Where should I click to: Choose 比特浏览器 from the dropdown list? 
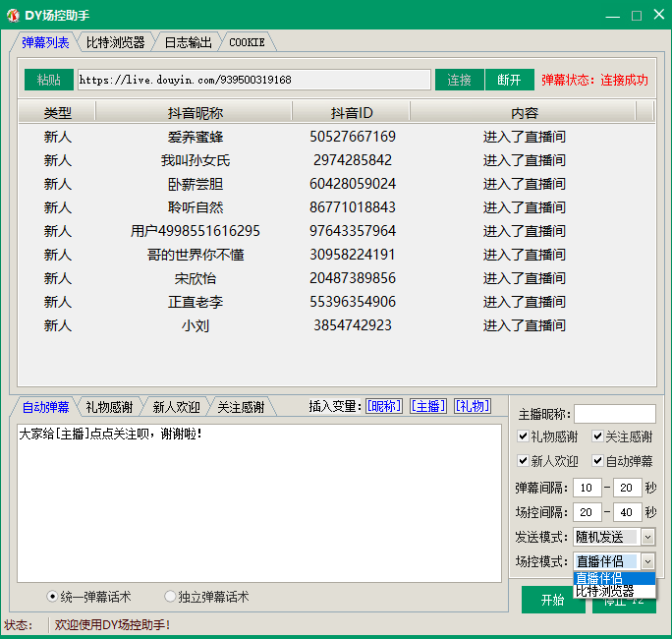click(x=614, y=591)
